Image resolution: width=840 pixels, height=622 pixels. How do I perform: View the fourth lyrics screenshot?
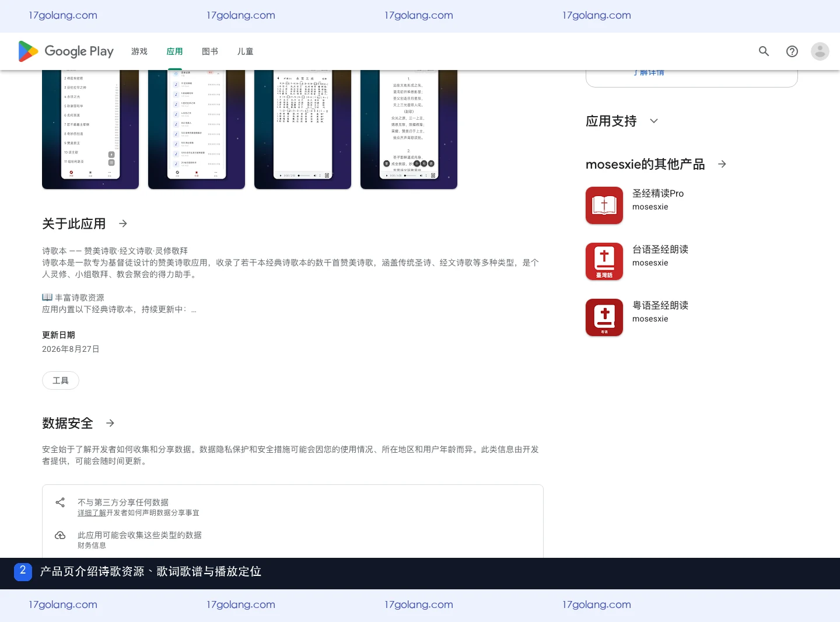[x=409, y=130]
